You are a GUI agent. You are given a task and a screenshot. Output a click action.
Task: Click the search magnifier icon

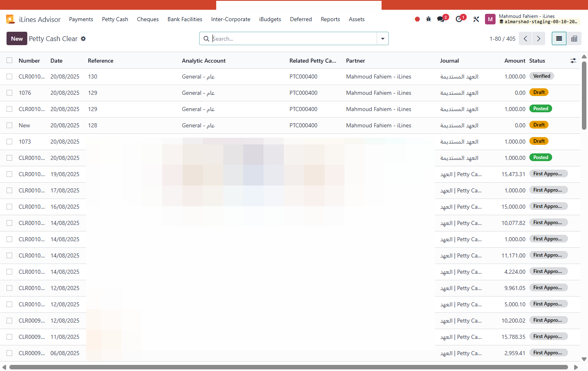point(206,39)
